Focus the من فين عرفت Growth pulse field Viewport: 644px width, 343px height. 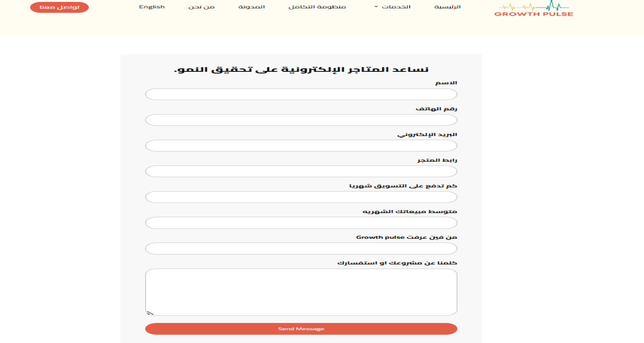pos(301,249)
